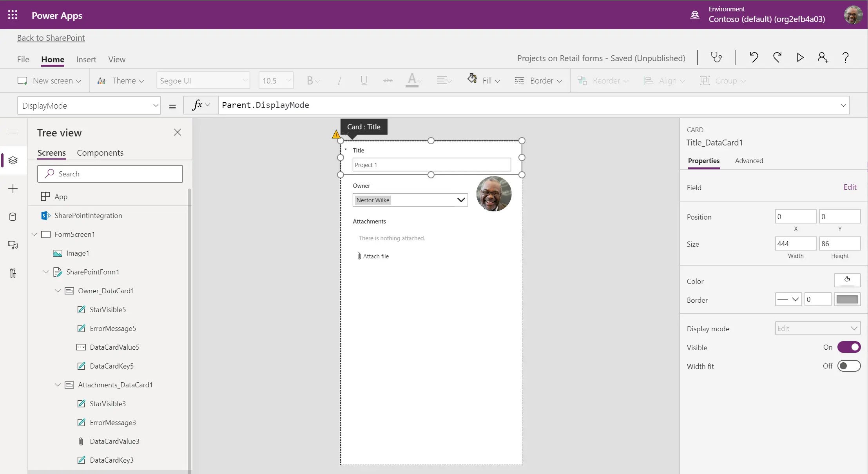Open the Border toolbar dropdown

click(538, 81)
